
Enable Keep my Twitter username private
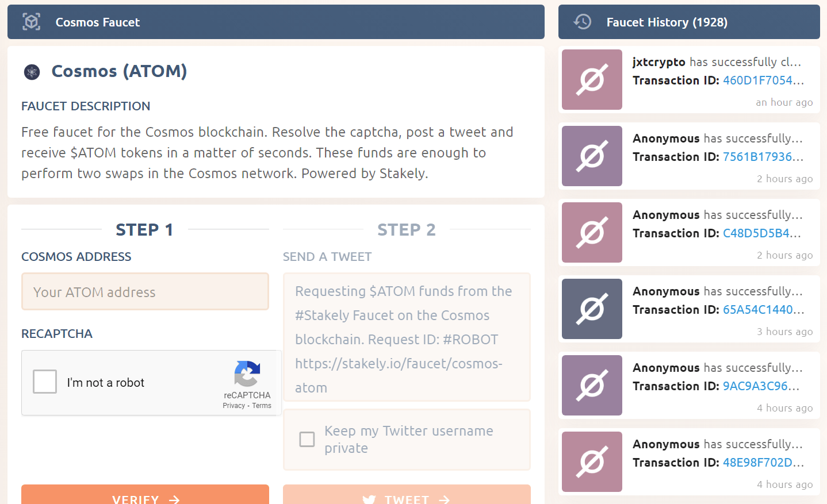click(x=307, y=439)
